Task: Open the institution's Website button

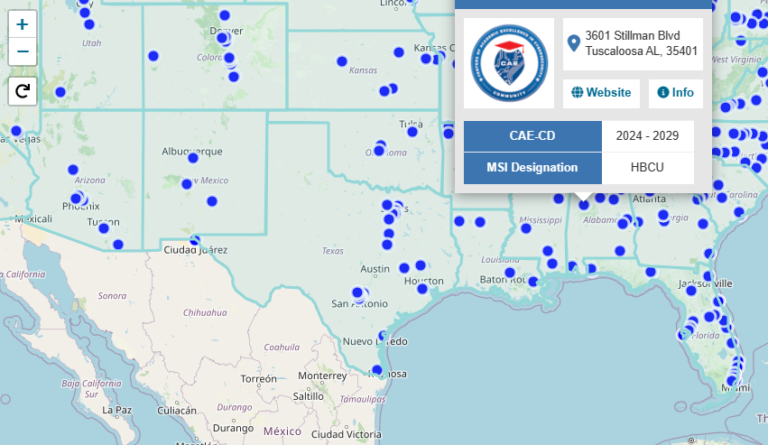Action: (601, 93)
